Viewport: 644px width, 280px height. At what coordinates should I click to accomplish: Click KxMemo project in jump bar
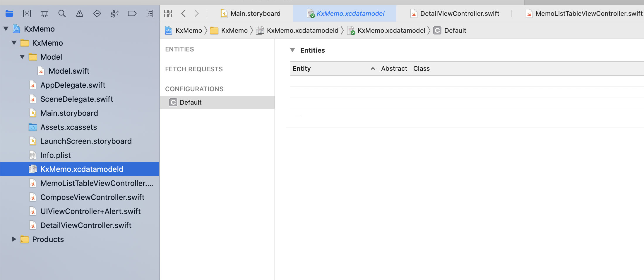click(x=184, y=30)
